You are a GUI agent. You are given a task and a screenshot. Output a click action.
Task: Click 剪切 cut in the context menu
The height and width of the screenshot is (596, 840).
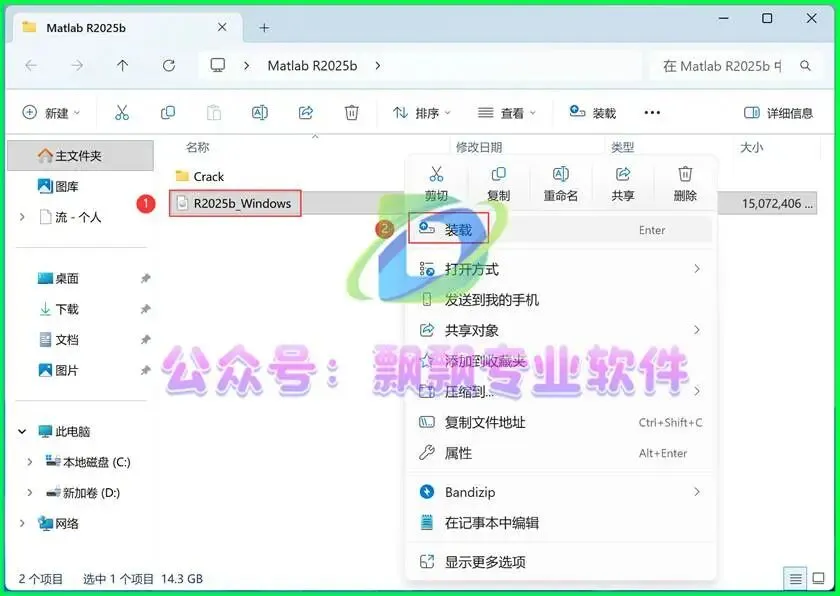[436, 184]
